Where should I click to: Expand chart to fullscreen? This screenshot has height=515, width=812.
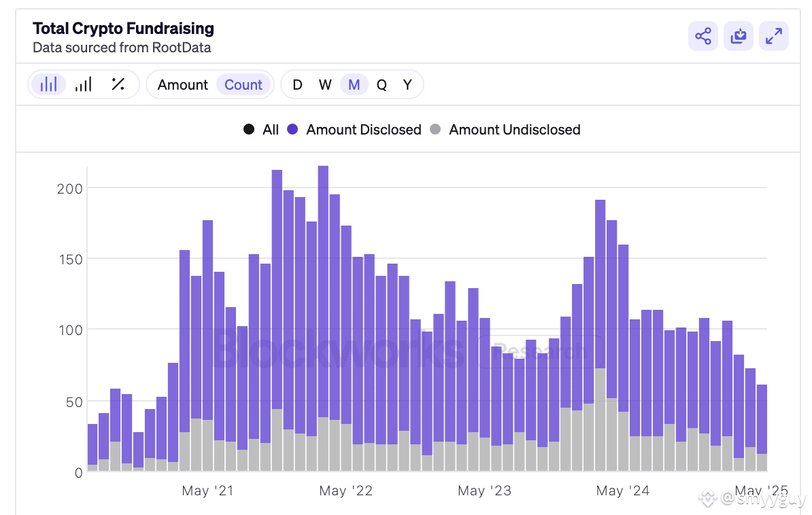pos(774,36)
